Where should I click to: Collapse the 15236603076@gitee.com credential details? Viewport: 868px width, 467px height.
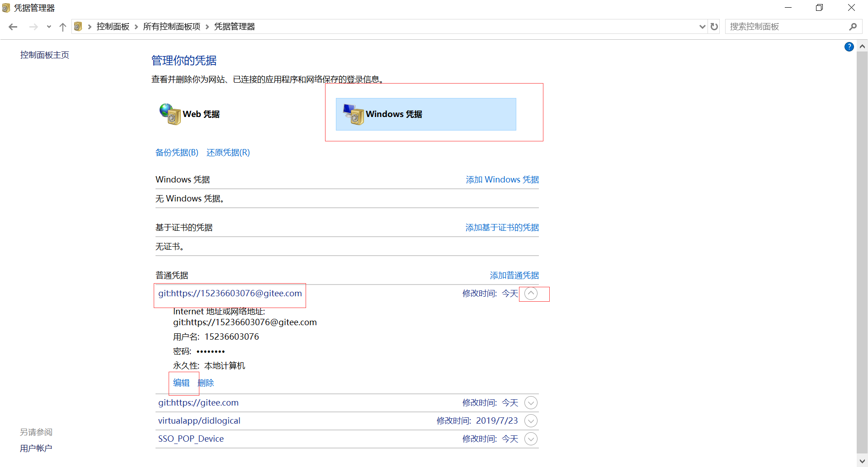(x=531, y=294)
